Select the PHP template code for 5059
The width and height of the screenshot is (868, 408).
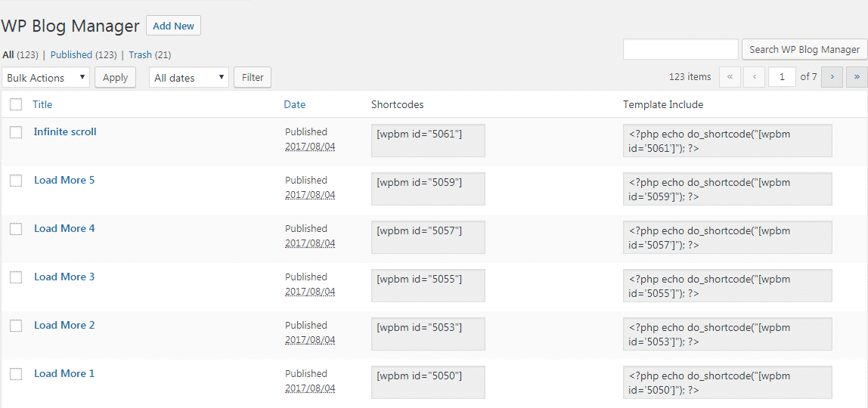(x=728, y=189)
